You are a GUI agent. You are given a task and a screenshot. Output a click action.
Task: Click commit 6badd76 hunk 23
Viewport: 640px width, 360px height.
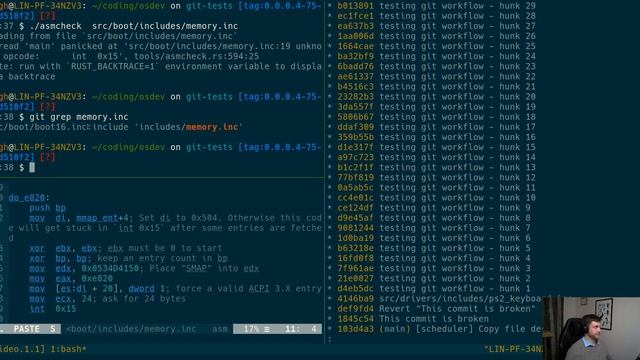pos(436,66)
